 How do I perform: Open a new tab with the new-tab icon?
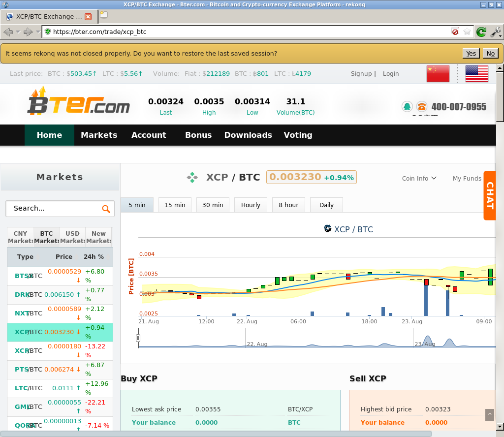[x=103, y=15]
